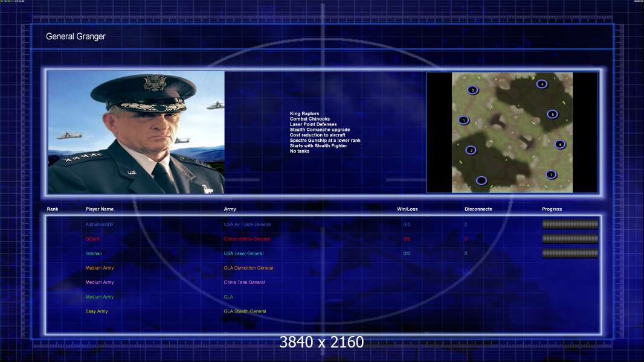Select start position marker 3 on the map
Viewport: 644px width, 362px height.
[473, 90]
